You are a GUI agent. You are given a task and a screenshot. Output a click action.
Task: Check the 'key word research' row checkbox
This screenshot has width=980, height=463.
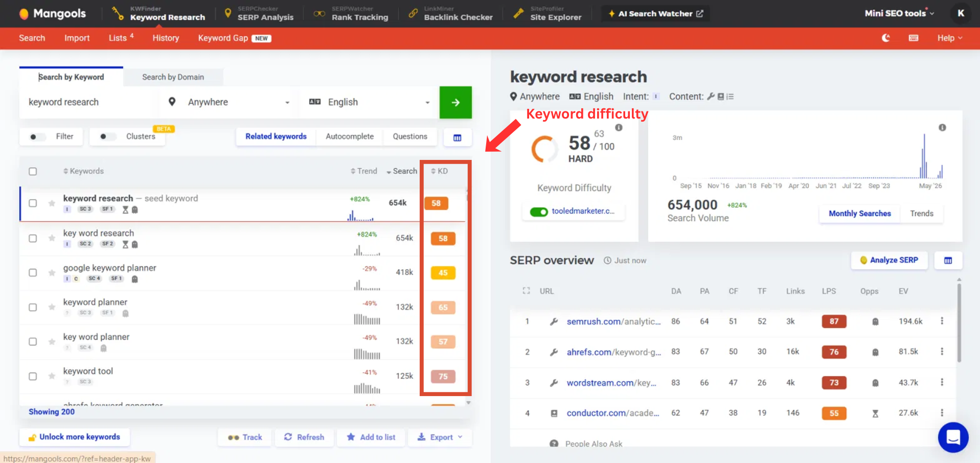click(33, 238)
